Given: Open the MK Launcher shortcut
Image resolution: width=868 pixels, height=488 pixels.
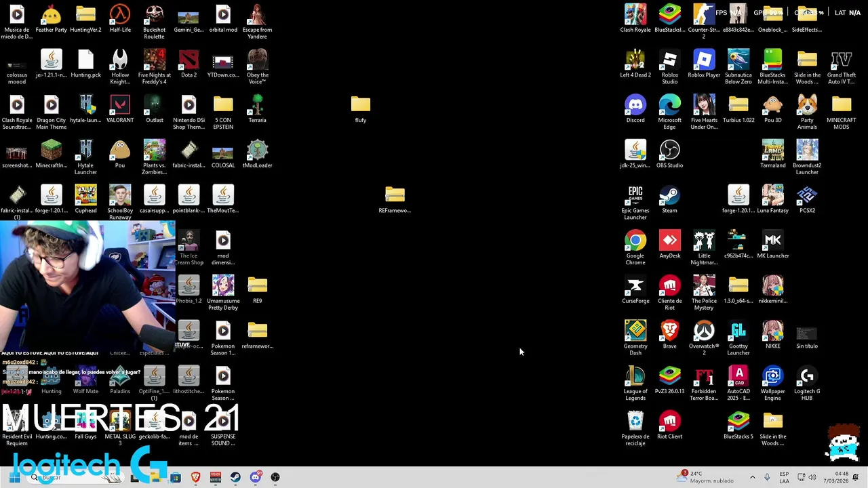Looking at the screenshot, I should [772, 245].
